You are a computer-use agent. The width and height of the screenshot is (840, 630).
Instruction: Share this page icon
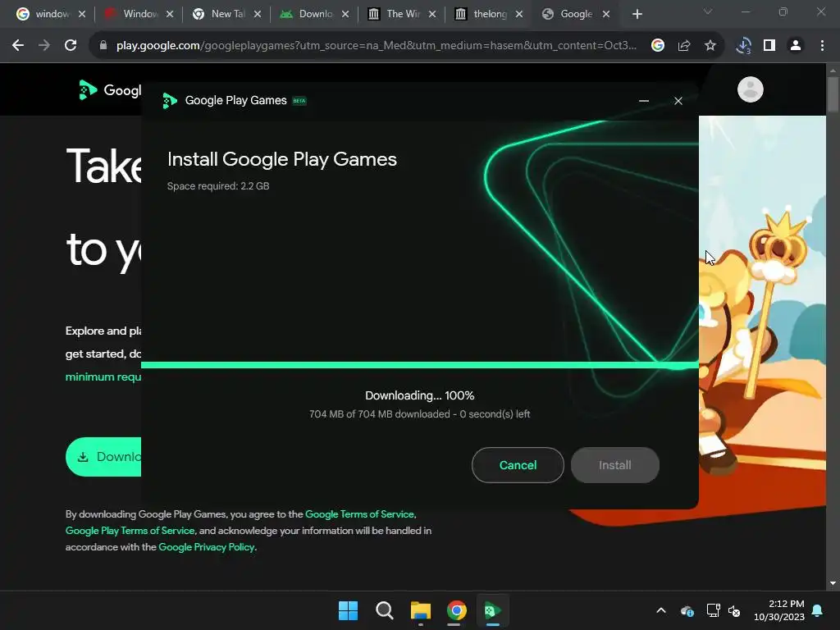(x=684, y=46)
